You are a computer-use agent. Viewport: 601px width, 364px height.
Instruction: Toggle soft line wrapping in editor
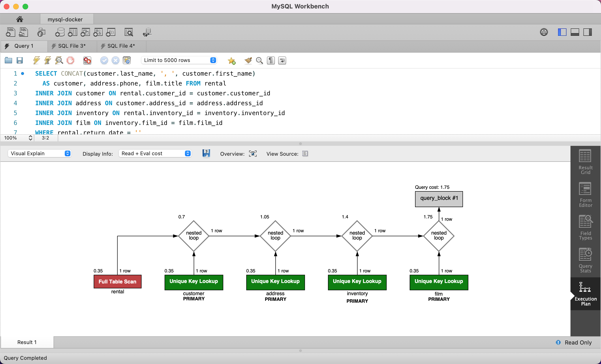[282, 60]
